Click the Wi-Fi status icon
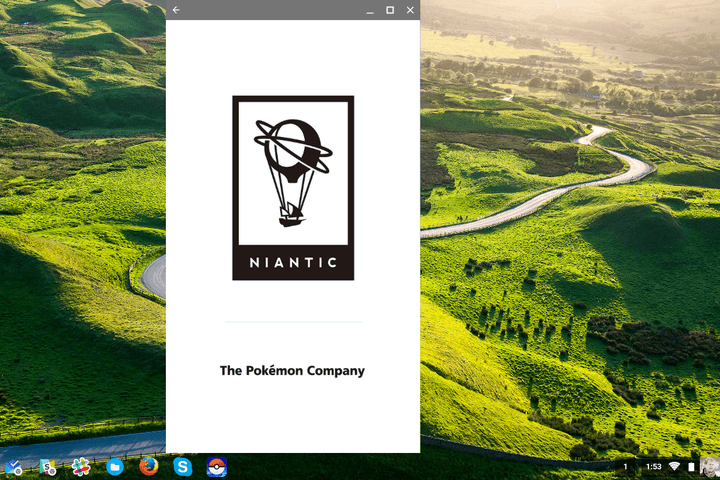 click(675, 467)
